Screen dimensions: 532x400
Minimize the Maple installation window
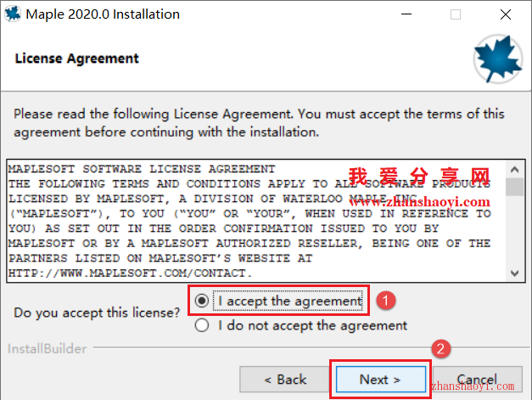coord(406,14)
